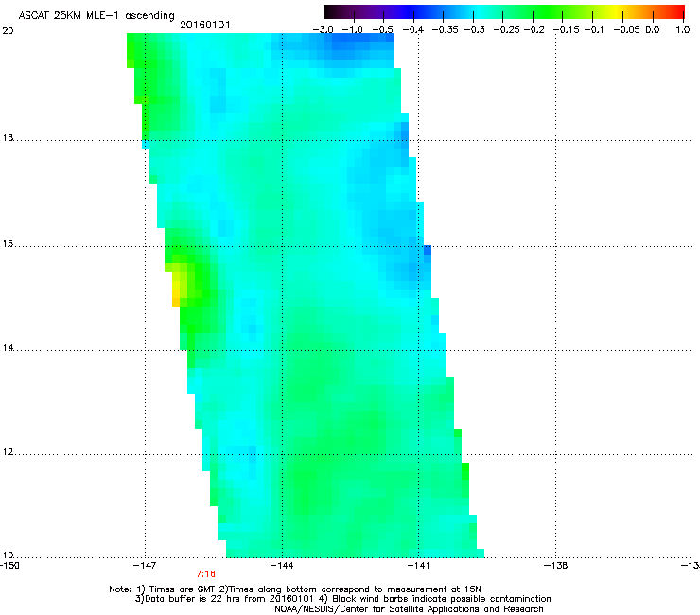Click the longitude axis label "-141"
The height and width of the screenshot is (615, 700).
[x=418, y=566]
